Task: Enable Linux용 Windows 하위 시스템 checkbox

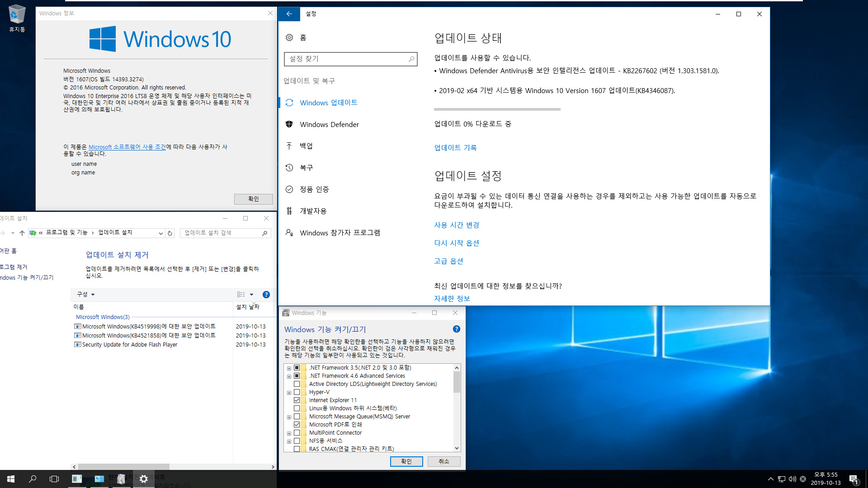Action: pos(297,408)
